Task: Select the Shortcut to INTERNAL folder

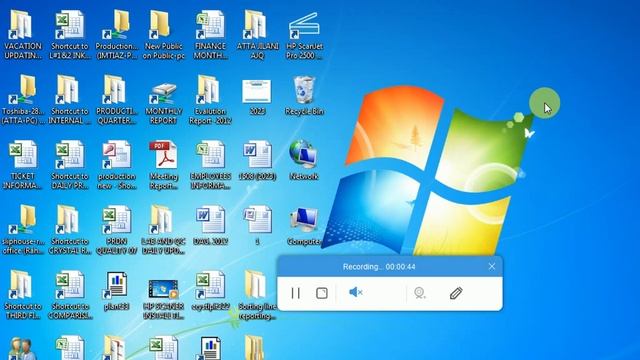Action: (70, 100)
